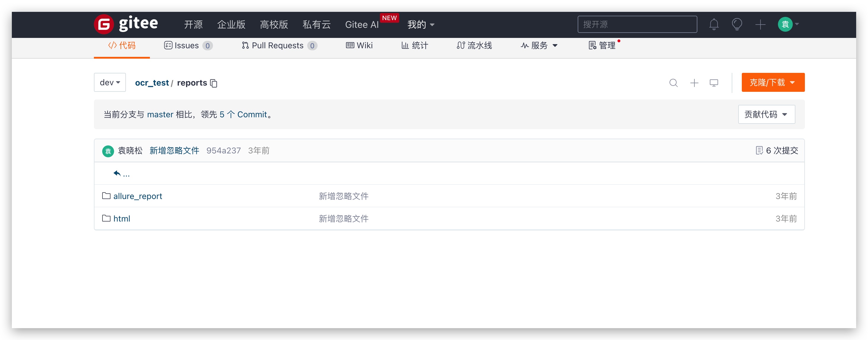868x340 pixels.
Task: Click the Gitee logo
Action: (x=126, y=24)
